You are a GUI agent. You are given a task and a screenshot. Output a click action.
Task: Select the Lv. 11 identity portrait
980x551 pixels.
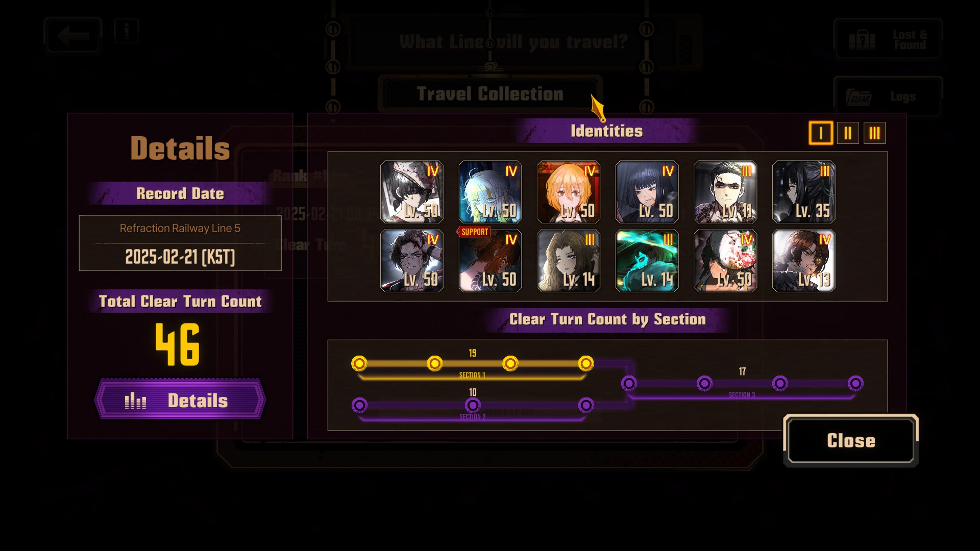tap(725, 192)
